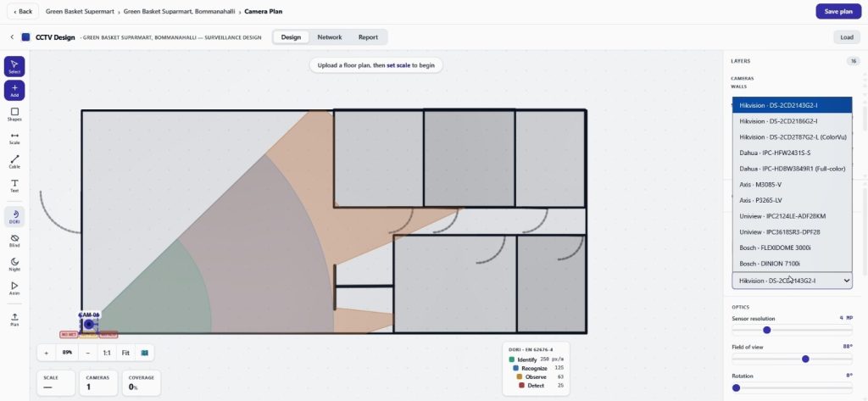Select the Text tool
This screenshot has width=868, height=401.
tap(14, 186)
